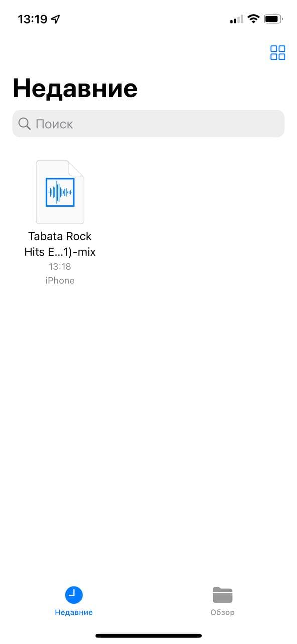Tap the cellular signal bars icon
The width and height of the screenshot is (297, 644).
tap(236, 20)
